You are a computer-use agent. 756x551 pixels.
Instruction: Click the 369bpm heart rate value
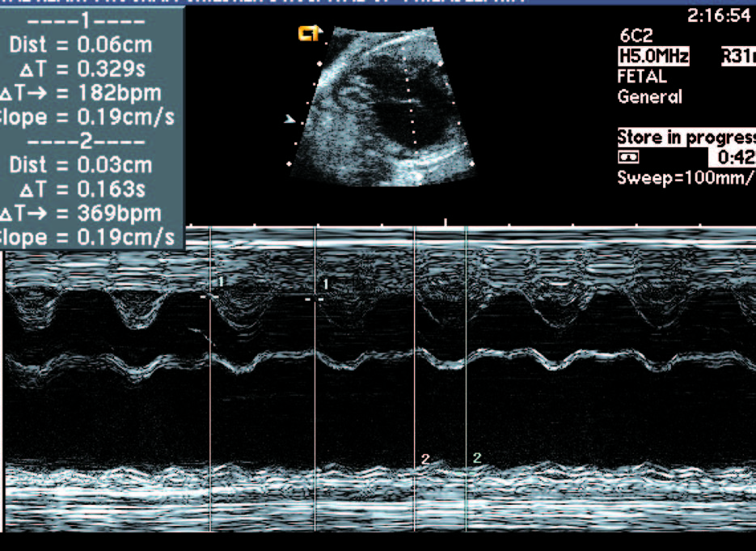pos(119,214)
